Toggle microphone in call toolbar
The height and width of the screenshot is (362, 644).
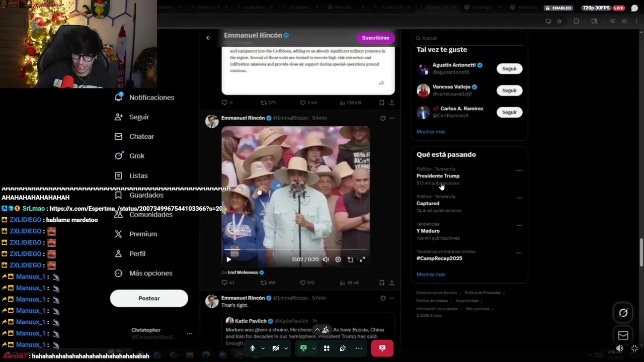(253, 348)
